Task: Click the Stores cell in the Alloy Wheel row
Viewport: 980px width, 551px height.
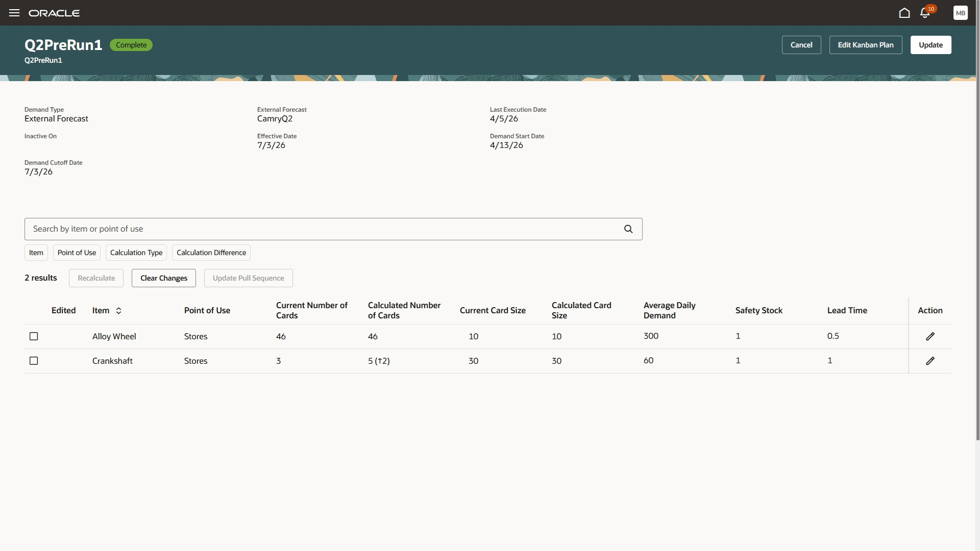Action: pyautogui.click(x=195, y=337)
